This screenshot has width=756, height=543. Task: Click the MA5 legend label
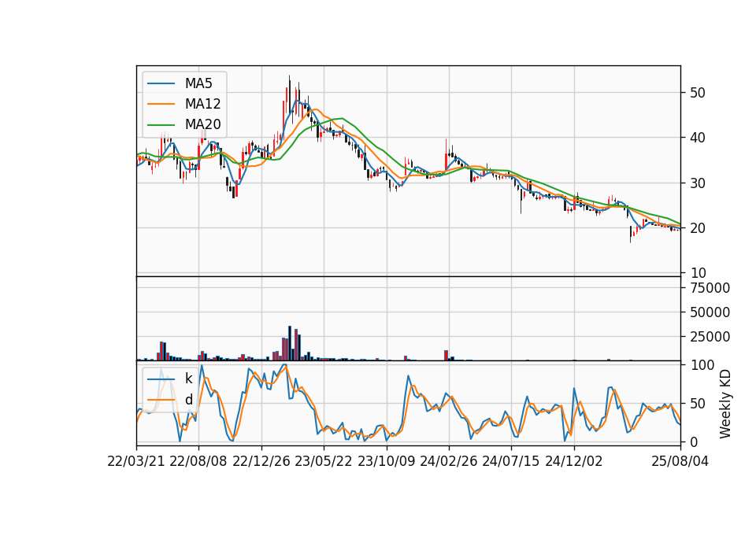tap(198, 83)
